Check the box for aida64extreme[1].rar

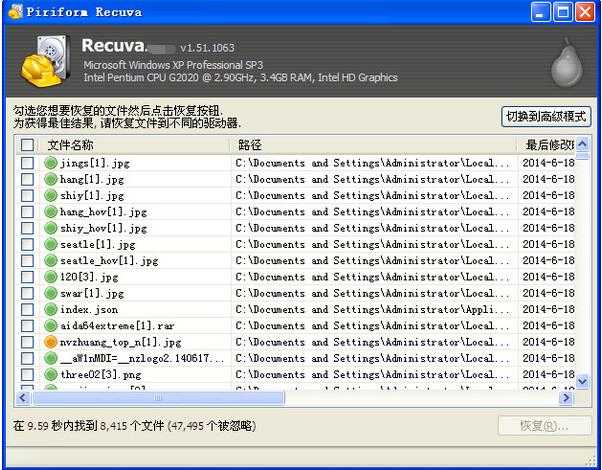(x=27, y=326)
